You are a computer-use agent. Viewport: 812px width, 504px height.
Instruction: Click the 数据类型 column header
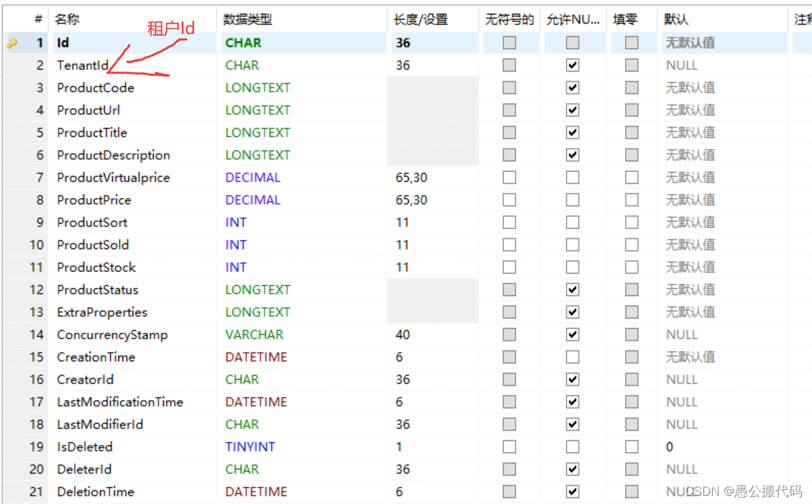pos(248,20)
